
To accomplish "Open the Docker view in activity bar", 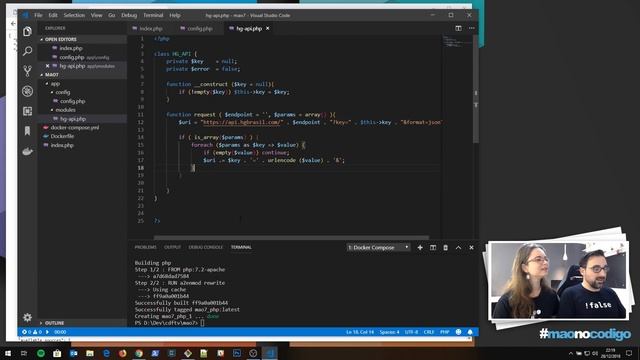I will pyautogui.click(x=27, y=151).
